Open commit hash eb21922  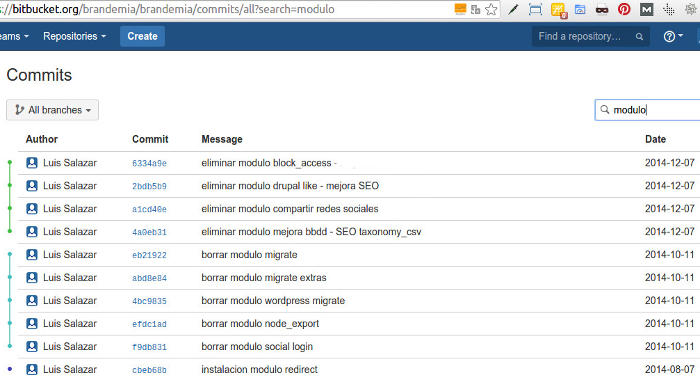click(x=149, y=255)
